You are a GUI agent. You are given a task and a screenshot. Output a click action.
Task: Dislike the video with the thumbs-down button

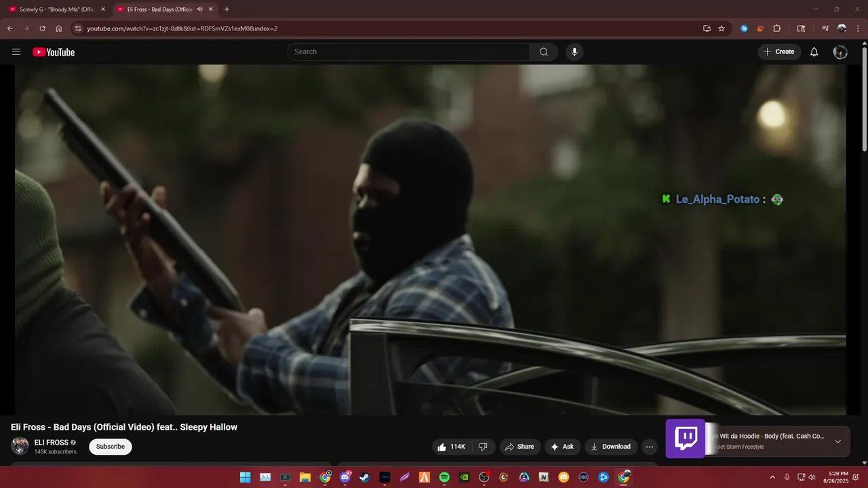[x=484, y=447]
